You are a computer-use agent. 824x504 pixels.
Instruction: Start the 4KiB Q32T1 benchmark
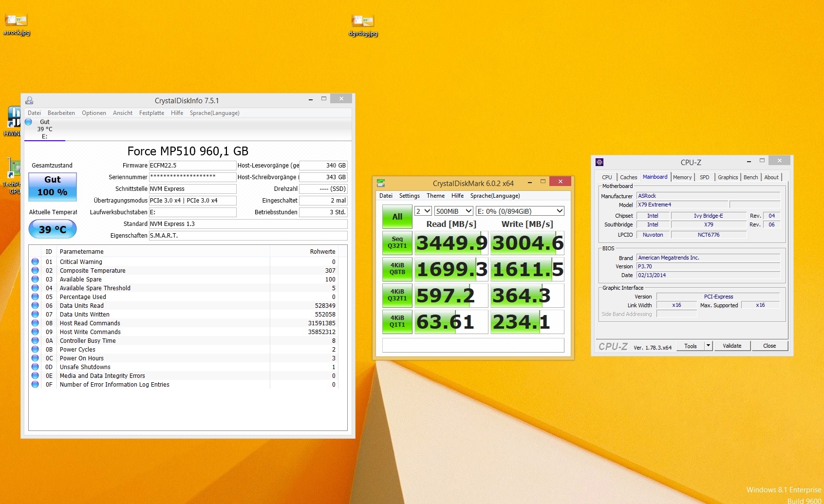pos(397,295)
